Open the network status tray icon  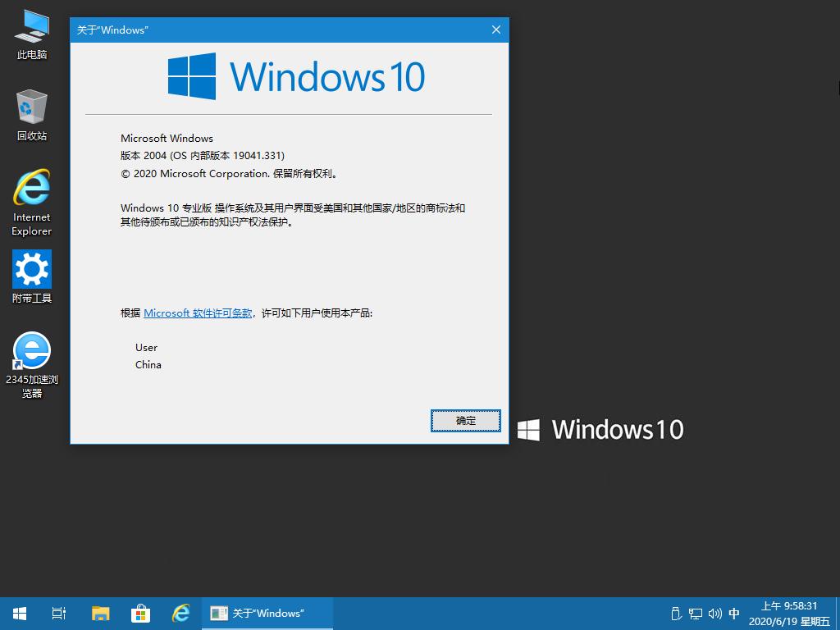coord(696,614)
